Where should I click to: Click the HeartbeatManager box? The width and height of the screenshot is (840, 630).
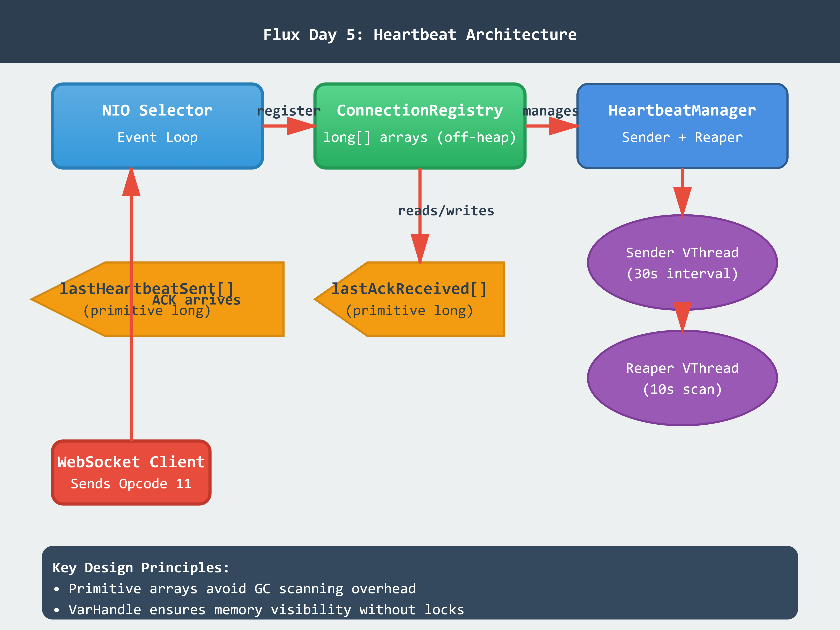click(682, 126)
